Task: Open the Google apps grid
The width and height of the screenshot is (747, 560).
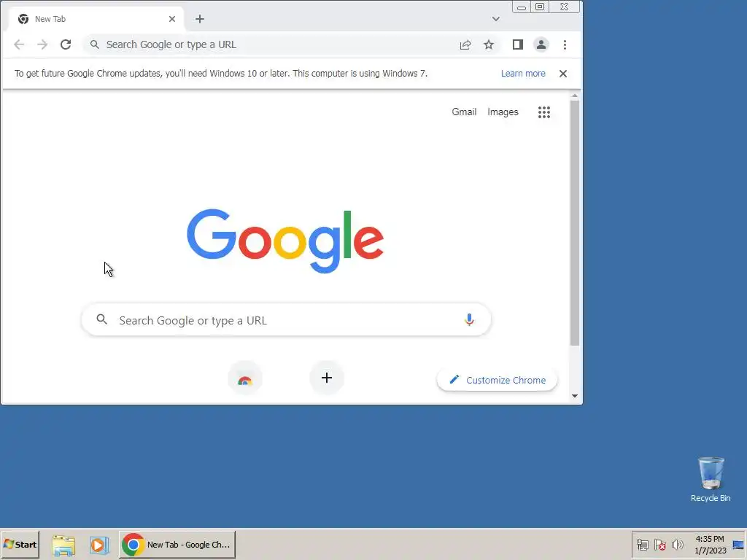Action: [544, 112]
